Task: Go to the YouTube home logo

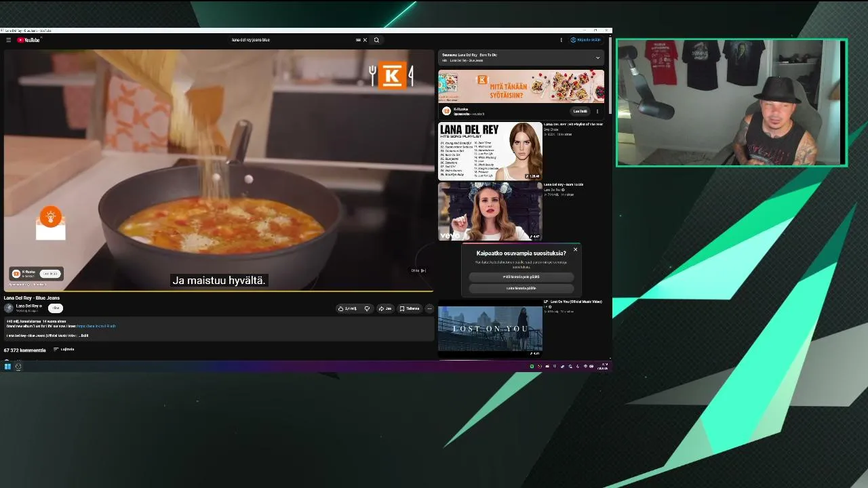Action: [29, 40]
